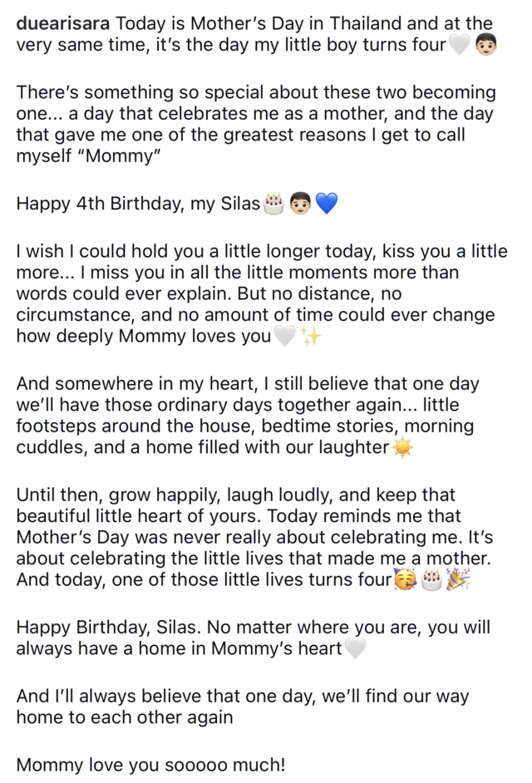This screenshot has width=532, height=783.
Task: Click the boy face emoji beside the blue heart
Action: [x=300, y=204]
